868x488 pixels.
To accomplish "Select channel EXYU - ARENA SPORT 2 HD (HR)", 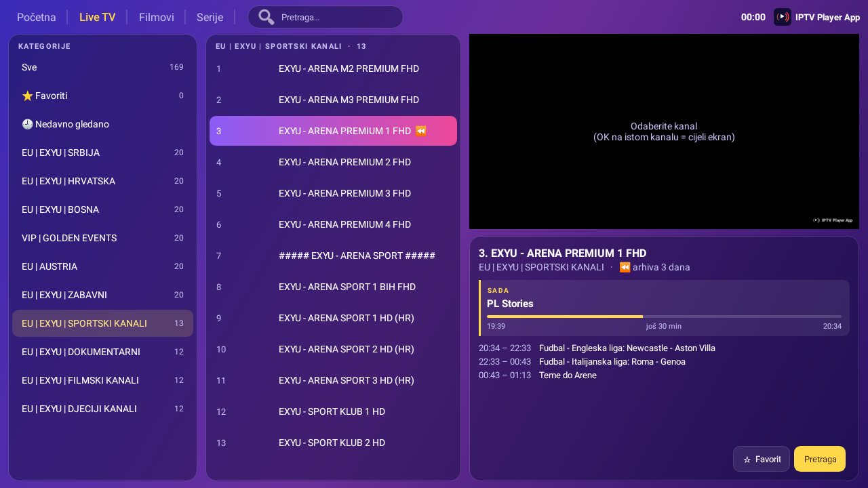I will [x=333, y=349].
